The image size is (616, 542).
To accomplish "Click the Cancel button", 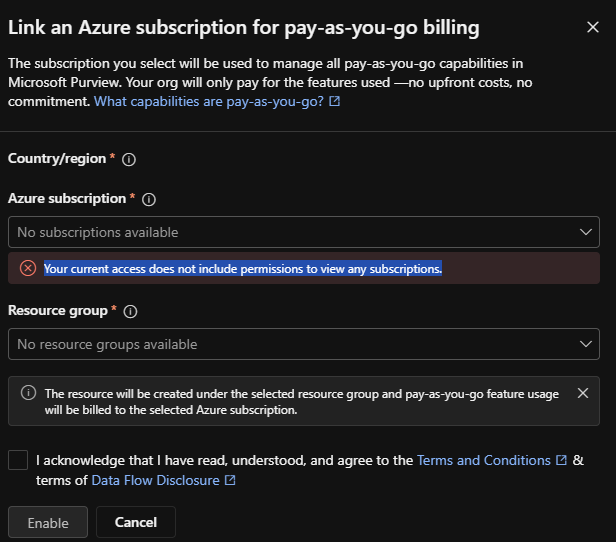I will (x=136, y=522).
